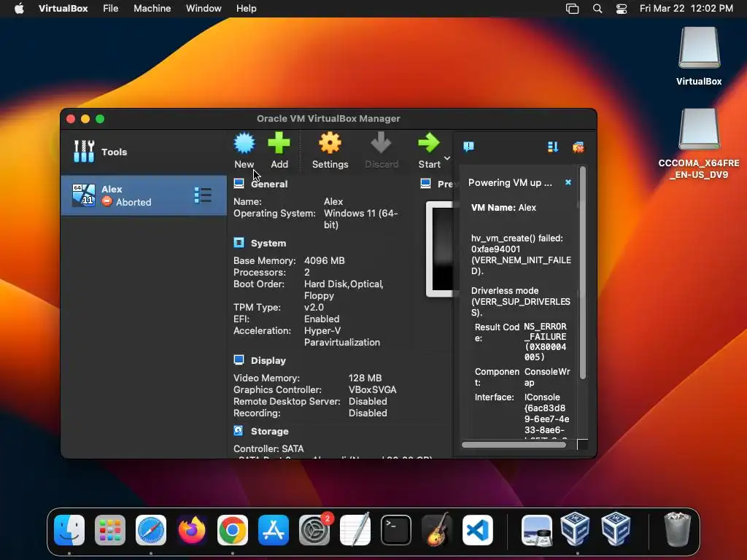Open the Apple menu
This screenshot has width=747, height=560.
click(x=19, y=9)
